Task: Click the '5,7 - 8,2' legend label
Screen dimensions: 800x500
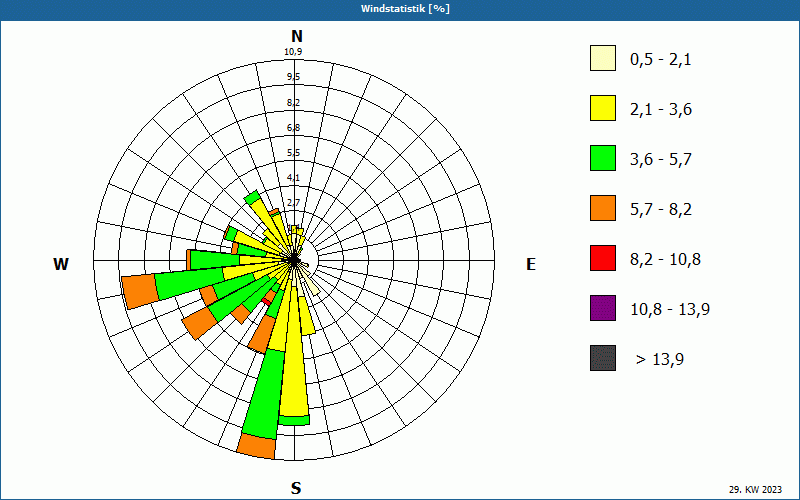Action: [661, 210]
